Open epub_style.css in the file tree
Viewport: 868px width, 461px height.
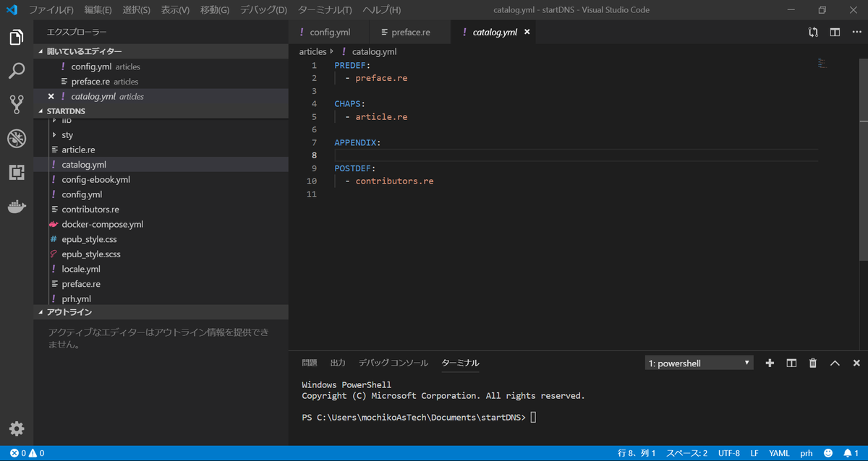pos(89,239)
